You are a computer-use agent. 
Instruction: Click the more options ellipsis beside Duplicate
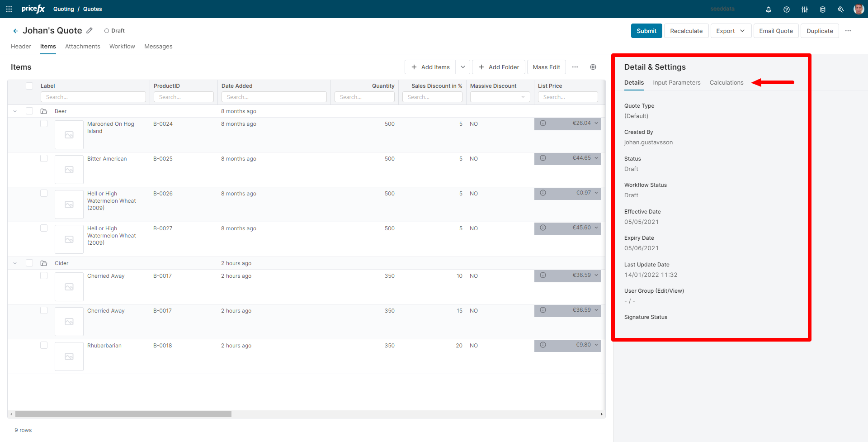[848, 31]
